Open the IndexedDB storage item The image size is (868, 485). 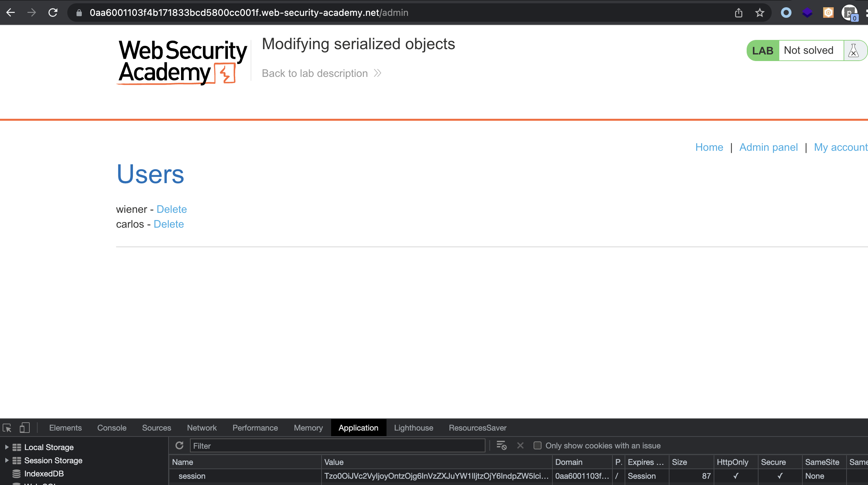44,473
